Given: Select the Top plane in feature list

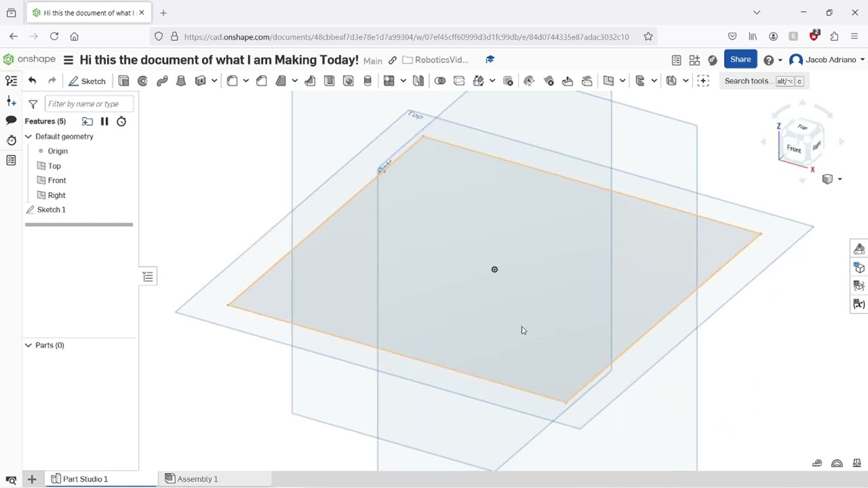Looking at the screenshot, I should (54, 165).
